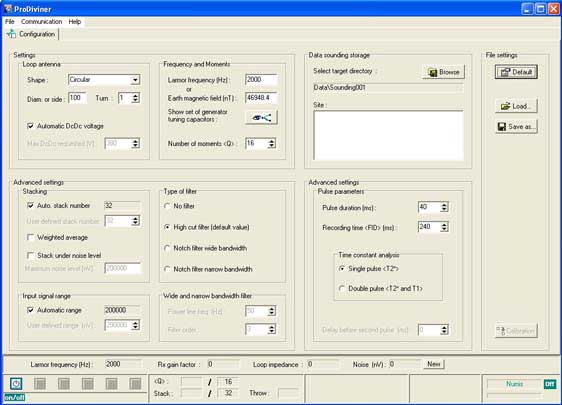This screenshot has width=562, height=405.
Task: Click the Rx gain factor value field
Action: click(223, 364)
